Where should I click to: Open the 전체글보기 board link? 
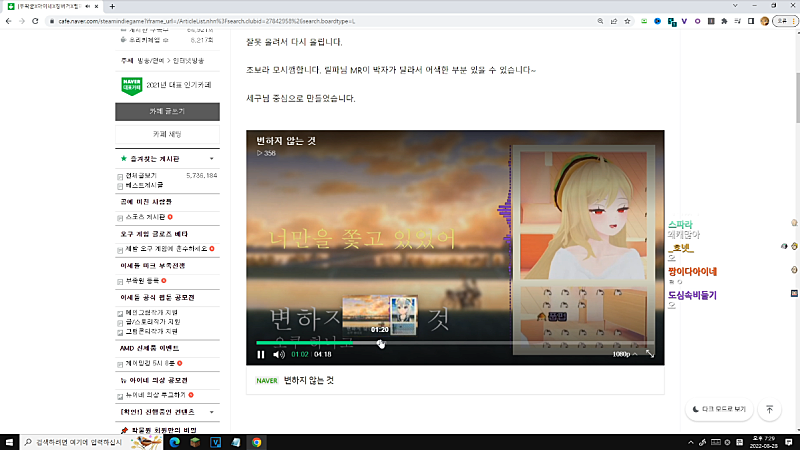point(139,175)
